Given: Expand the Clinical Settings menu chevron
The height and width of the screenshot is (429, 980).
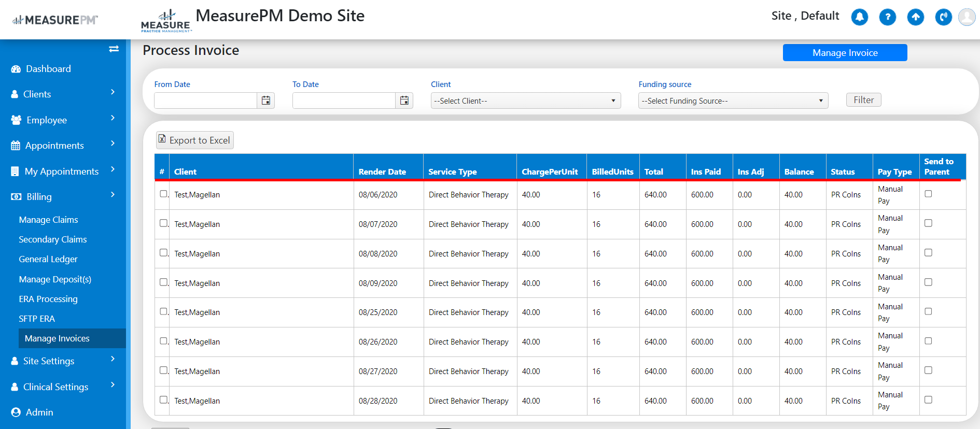Looking at the screenshot, I should click(113, 385).
